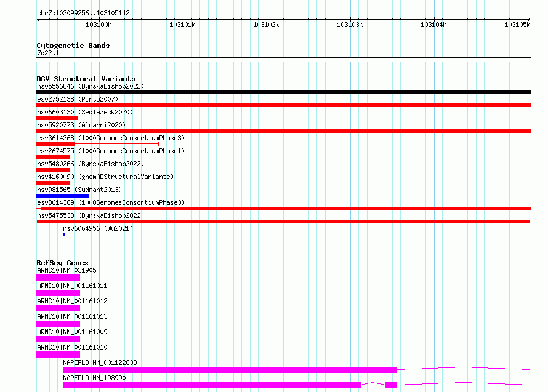Click the magenta exon bar of ARMC10|NM_001161011
548x392 pixels.
click(58, 293)
